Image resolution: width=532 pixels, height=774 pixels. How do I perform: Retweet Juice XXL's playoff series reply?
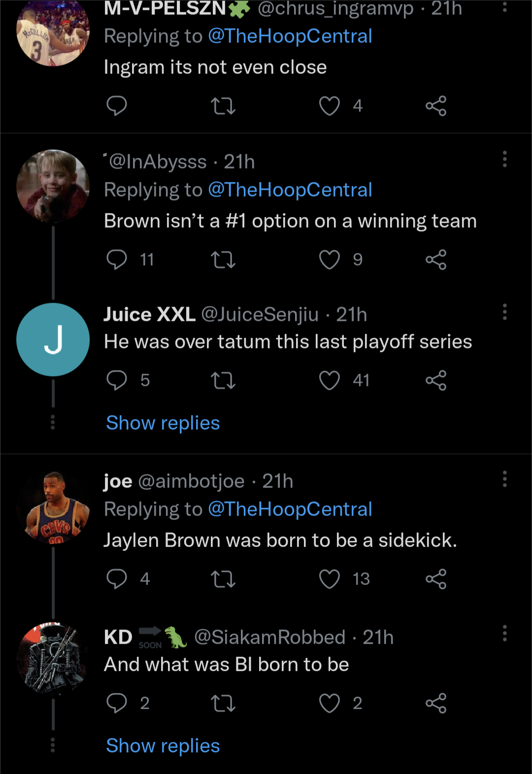point(223,381)
